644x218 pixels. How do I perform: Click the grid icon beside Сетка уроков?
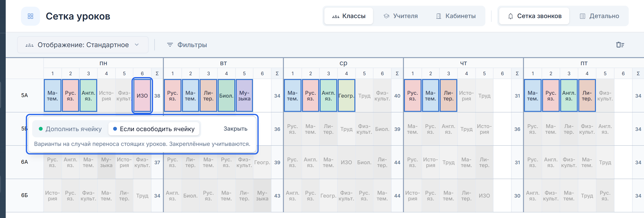click(30, 16)
